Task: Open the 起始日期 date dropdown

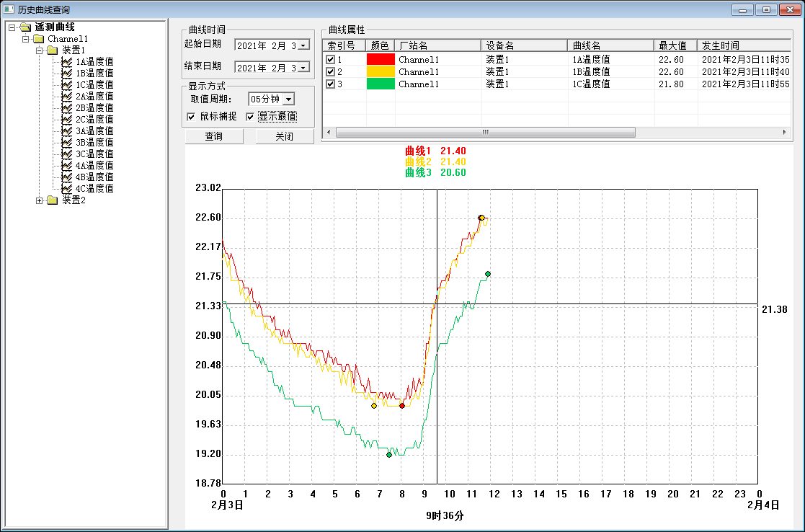Action: (302, 45)
